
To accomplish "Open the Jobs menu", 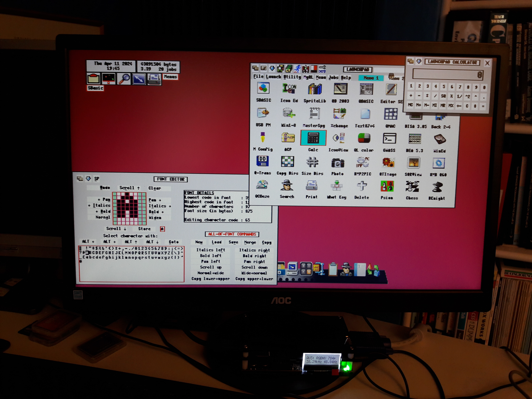I will tap(333, 77).
